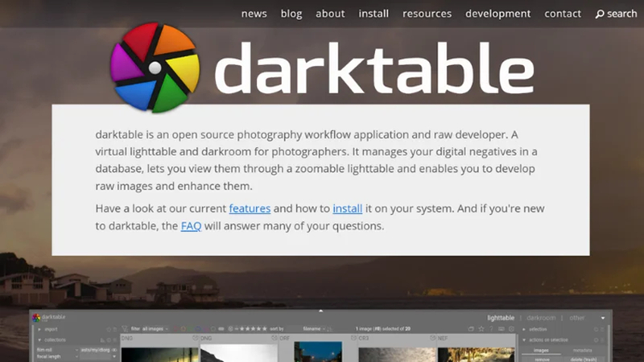
Task: Click the small darktable logo in app screenshot
Action: [36, 318]
